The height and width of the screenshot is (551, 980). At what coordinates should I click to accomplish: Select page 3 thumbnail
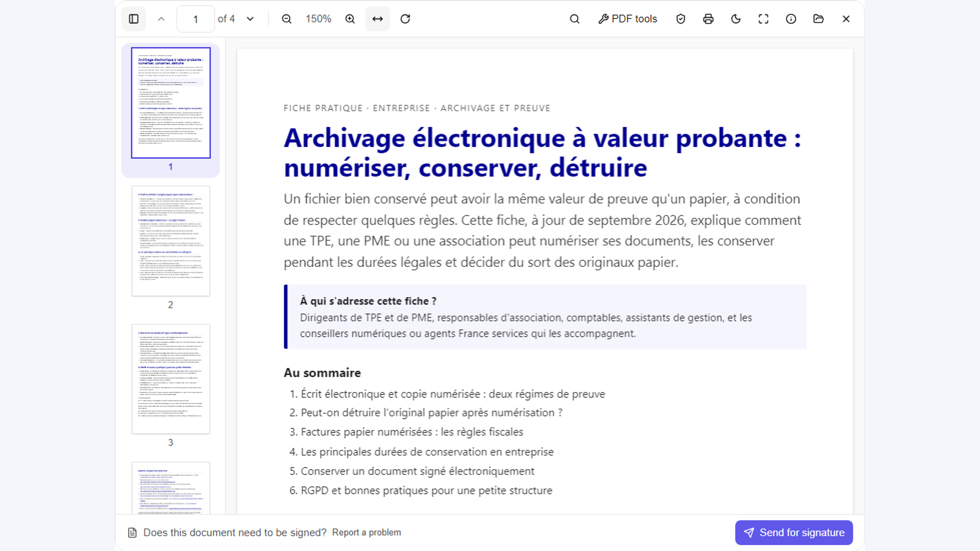pos(170,379)
